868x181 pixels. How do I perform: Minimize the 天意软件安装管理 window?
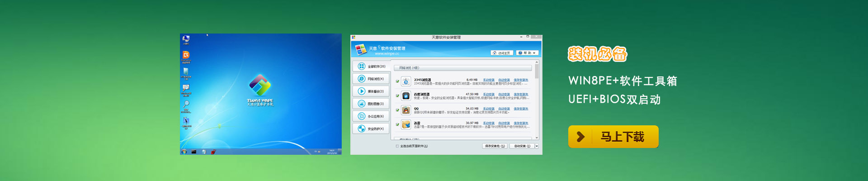click(x=521, y=37)
